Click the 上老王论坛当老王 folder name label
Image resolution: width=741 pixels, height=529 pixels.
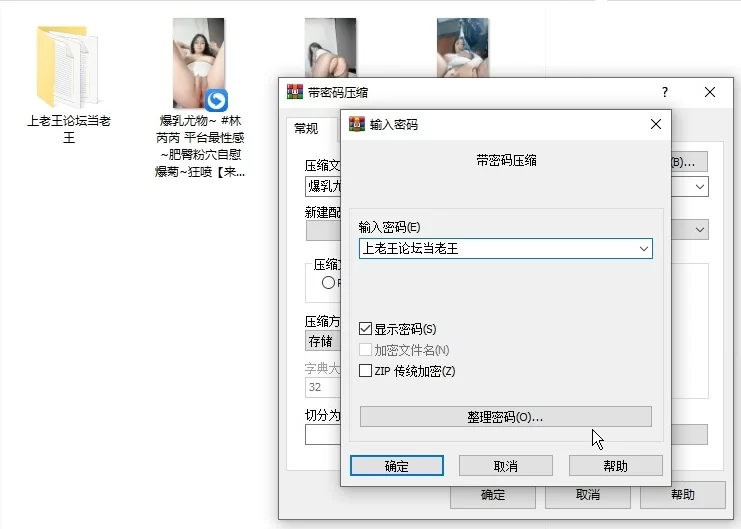coord(69,129)
